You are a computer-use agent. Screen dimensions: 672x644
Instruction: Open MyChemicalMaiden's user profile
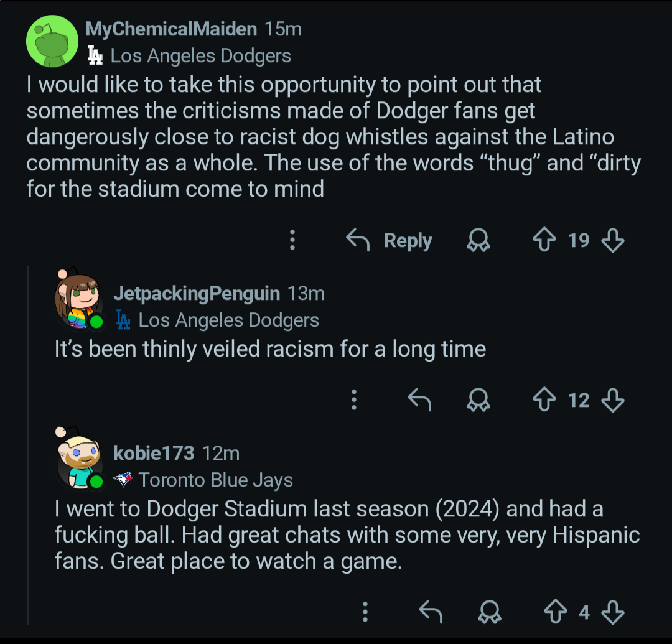[170, 29]
